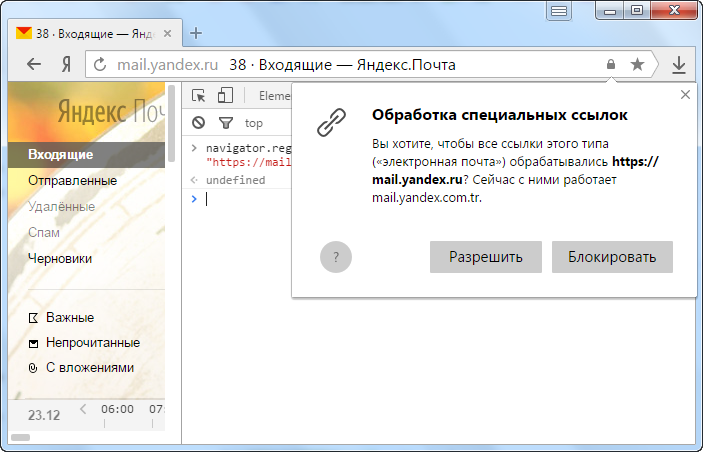Select the Входящие — Яндекс tab
703x452 pixels.
click(x=95, y=33)
